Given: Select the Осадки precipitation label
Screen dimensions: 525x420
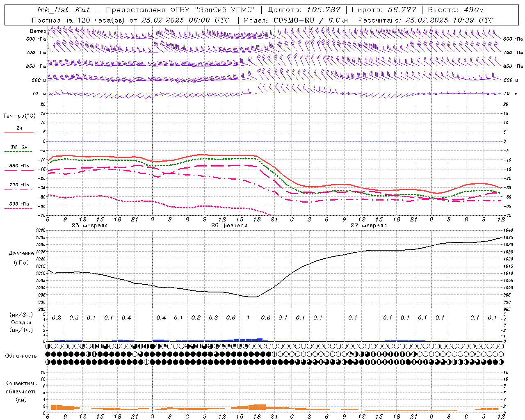Looking at the screenshot, I should click(x=21, y=322).
